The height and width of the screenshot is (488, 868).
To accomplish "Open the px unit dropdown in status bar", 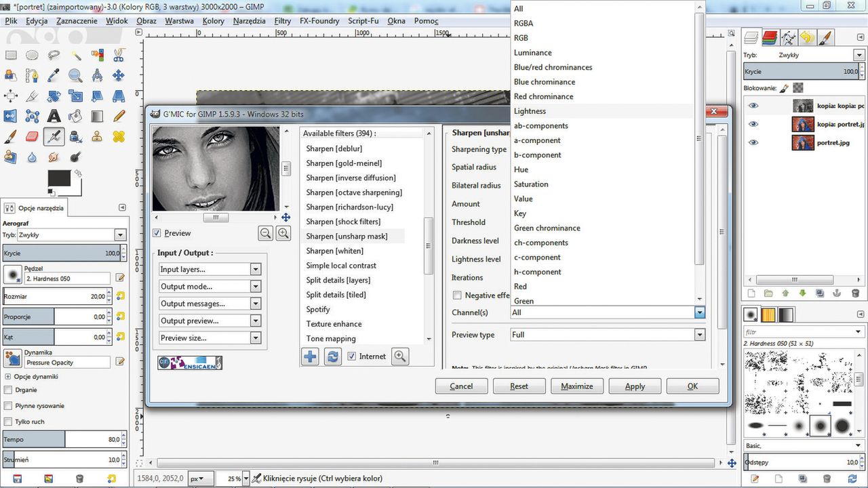I will (201, 479).
